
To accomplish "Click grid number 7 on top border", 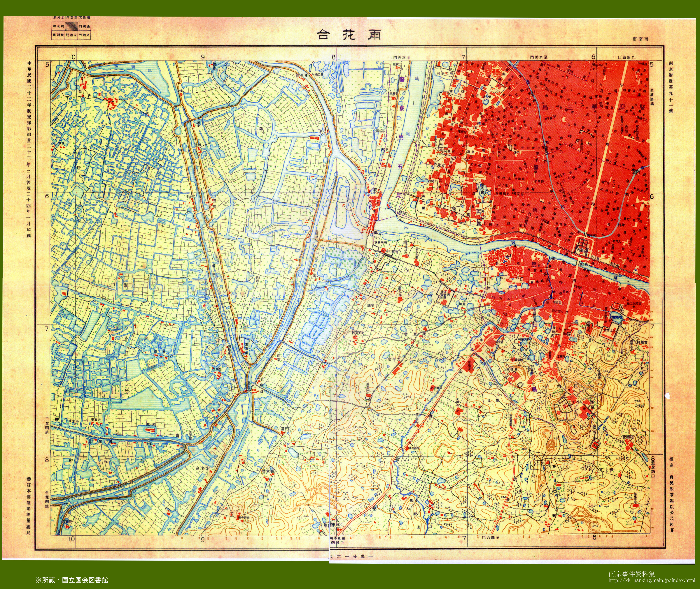I will (x=463, y=57).
